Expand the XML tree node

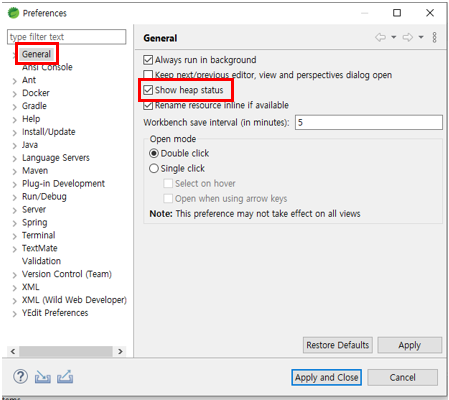[14, 288]
